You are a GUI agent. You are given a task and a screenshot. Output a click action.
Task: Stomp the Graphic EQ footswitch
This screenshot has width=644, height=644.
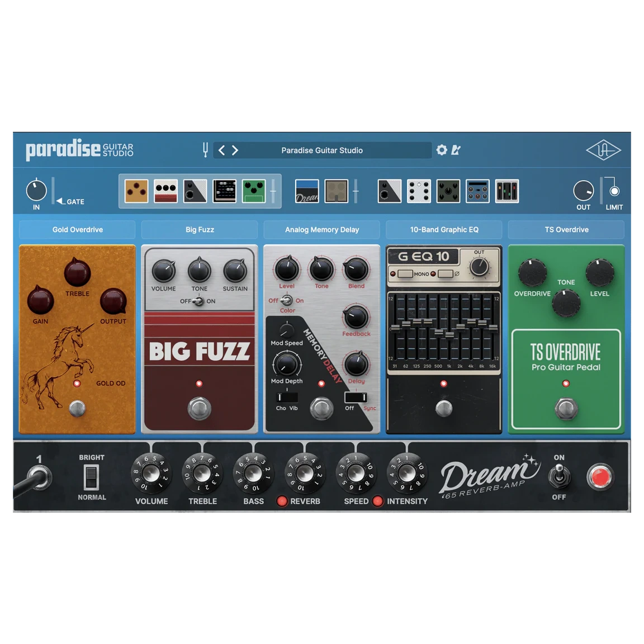[443, 409]
